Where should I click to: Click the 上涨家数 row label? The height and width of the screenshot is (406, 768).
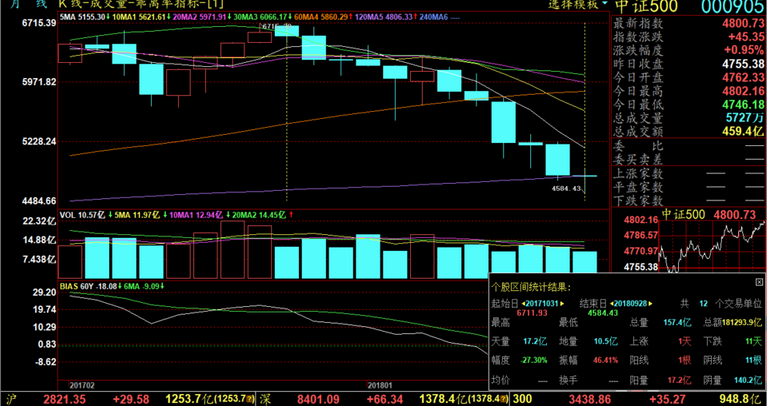coord(638,173)
